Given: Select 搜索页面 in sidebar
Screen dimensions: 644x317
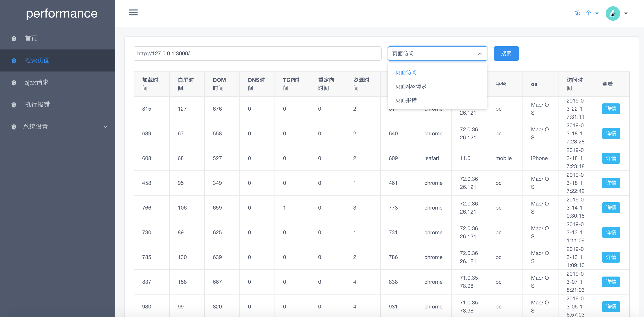Looking at the screenshot, I should coord(58,60).
